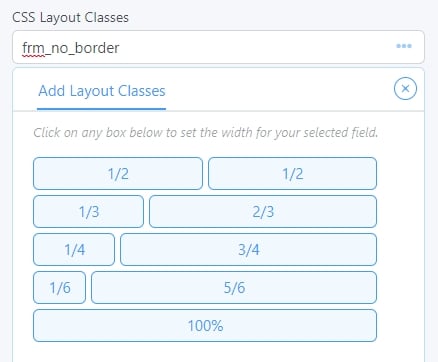Apply the 5/6 width layout class

click(234, 288)
